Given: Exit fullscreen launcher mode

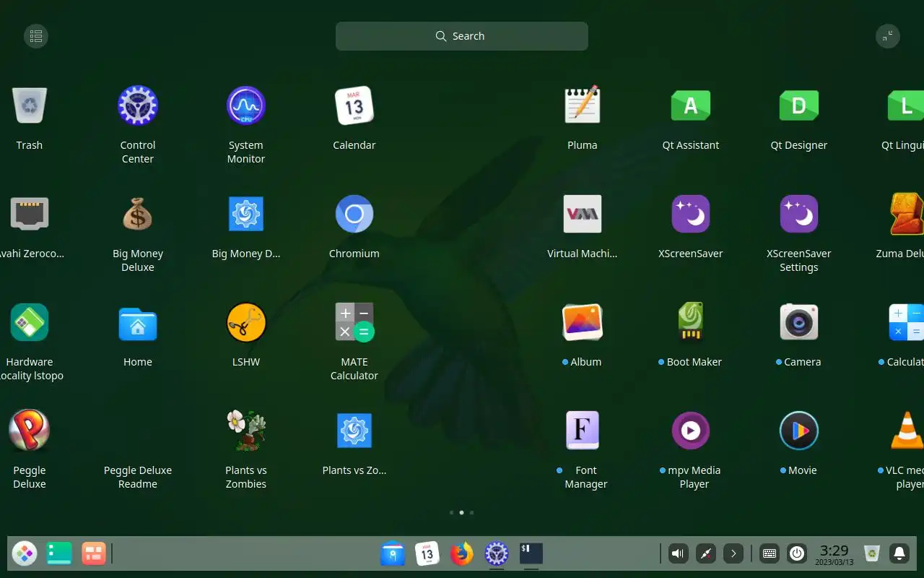Looking at the screenshot, I should point(888,36).
